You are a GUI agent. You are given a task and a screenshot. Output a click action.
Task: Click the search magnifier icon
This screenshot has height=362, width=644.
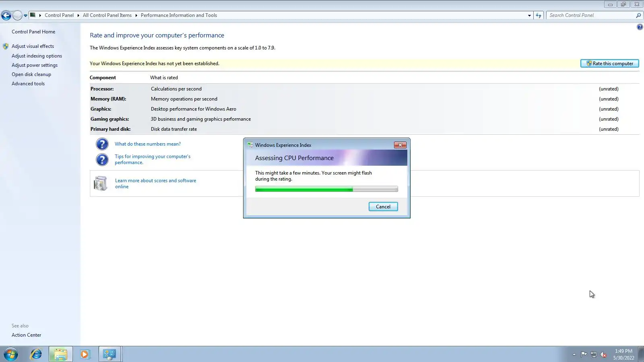[638, 15]
